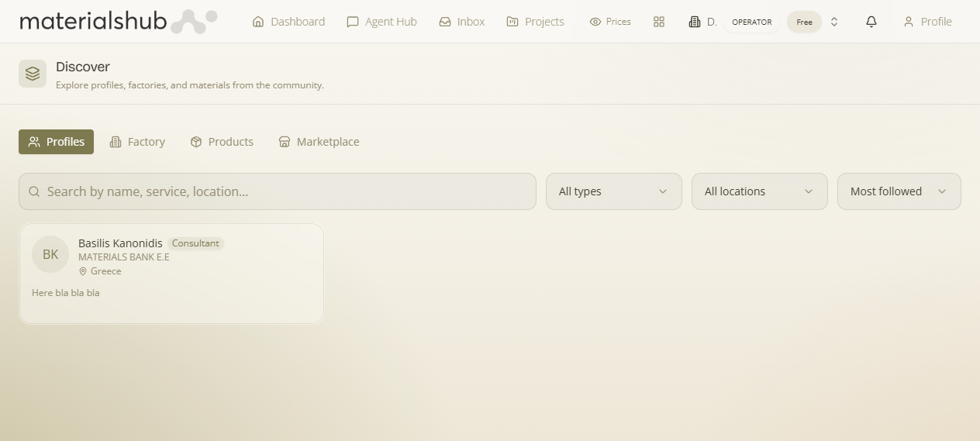Click MATERIALS BANK E.E text
The image size is (980, 441).
[123, 257]
